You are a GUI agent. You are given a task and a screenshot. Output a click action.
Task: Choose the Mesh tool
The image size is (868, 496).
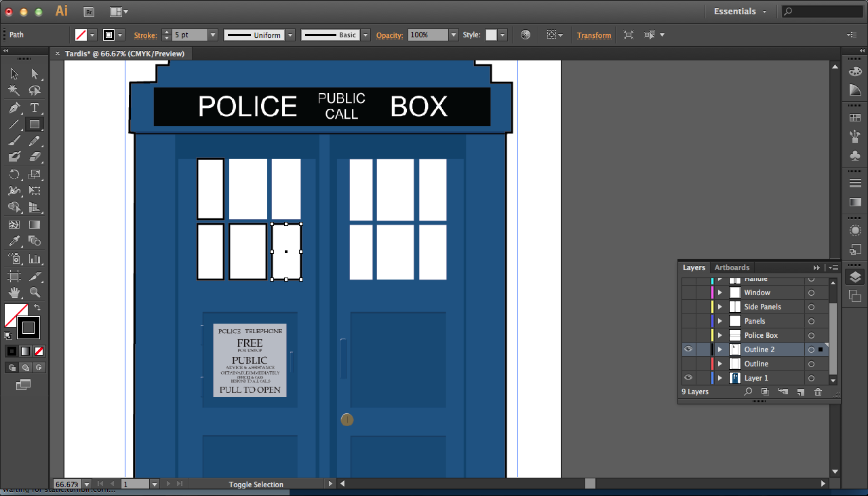pos(14,225)
